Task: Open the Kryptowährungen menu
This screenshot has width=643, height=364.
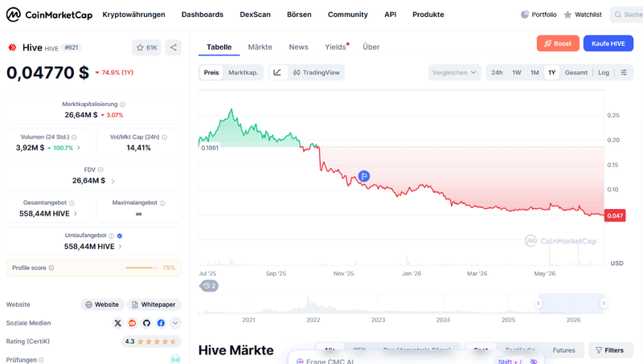Action: pyautogui.click(x=133, y=14)
